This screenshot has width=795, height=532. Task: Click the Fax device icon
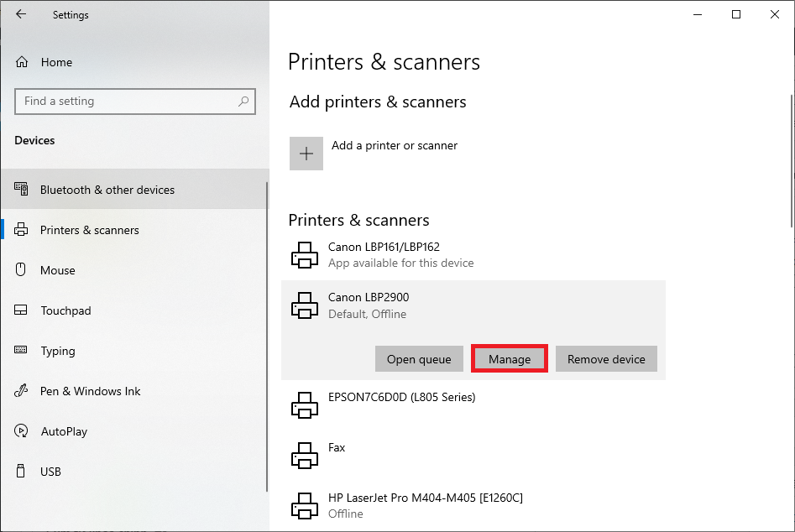click(x=305, y=456)
